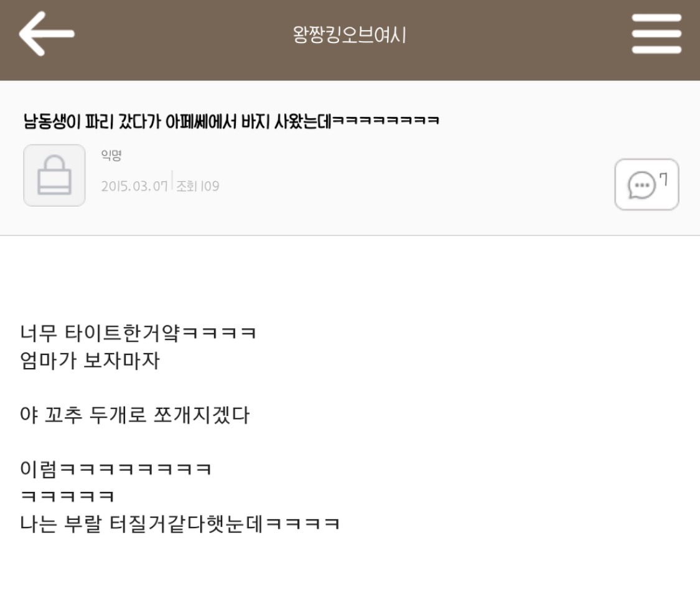Click the view count 조회 109
The width and height of the screenshot is (700, 604).
(198, 186)
